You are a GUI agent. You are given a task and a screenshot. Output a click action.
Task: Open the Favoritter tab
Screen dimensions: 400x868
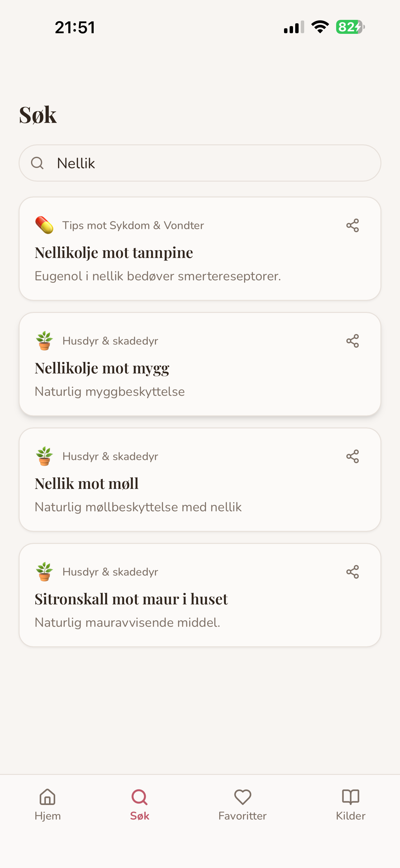(242, 805)
